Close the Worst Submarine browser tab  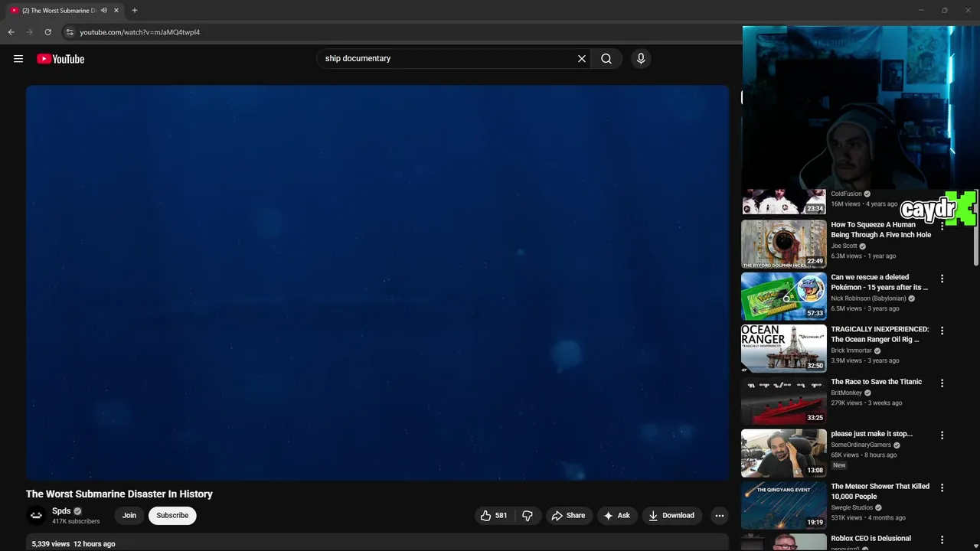tap(116, 11)
